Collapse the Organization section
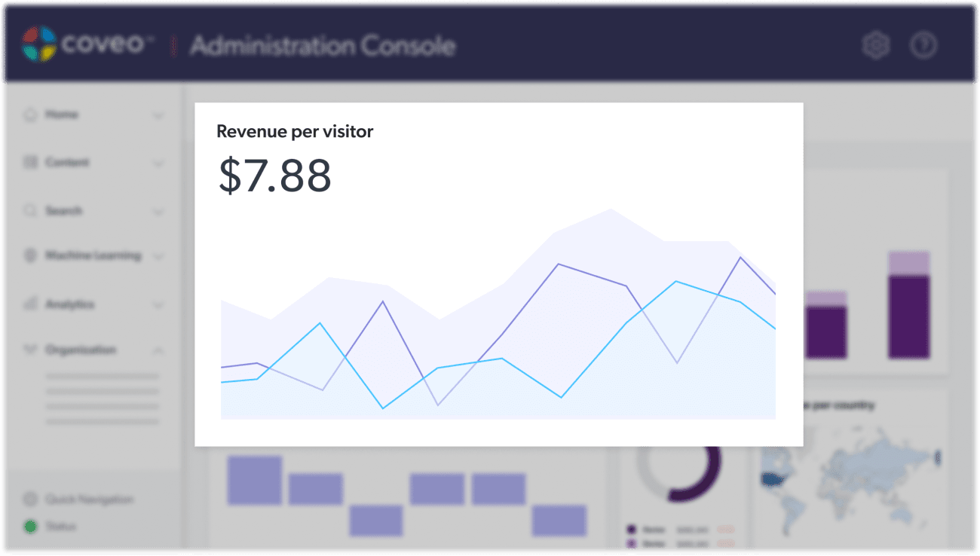 158,350
